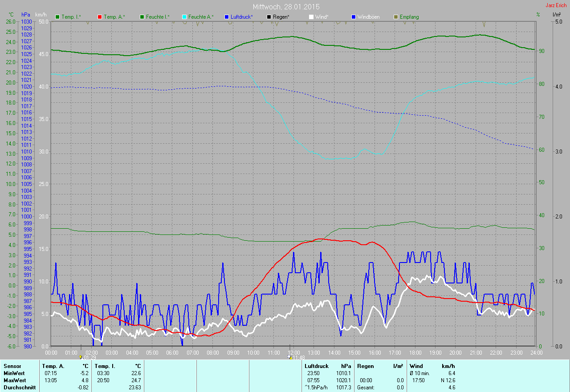This screenshot has height=392, width=570.
Task: Click the blue Windböen legend swatch
Action: pyautogui.click(x=354, y=17)
